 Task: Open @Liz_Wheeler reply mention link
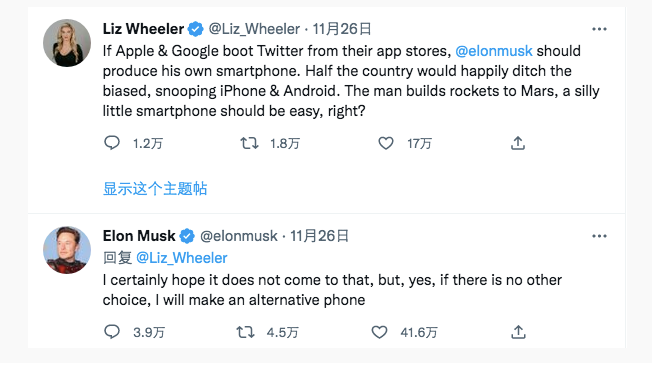tap(182, 258)
